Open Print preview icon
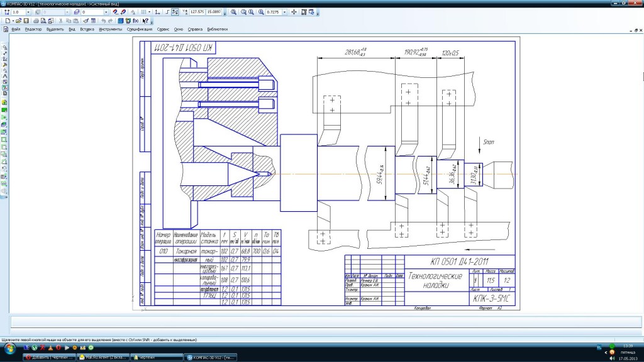 point(43,21)
